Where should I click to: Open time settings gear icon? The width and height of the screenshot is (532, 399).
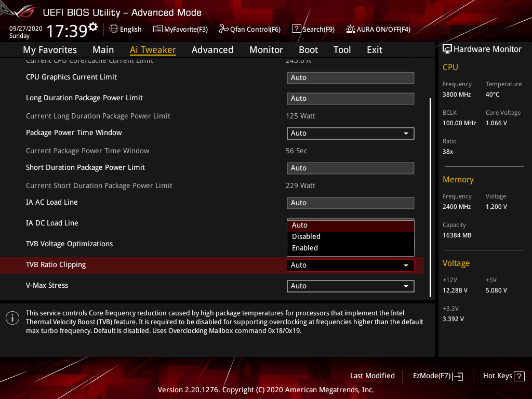(93, 26)
